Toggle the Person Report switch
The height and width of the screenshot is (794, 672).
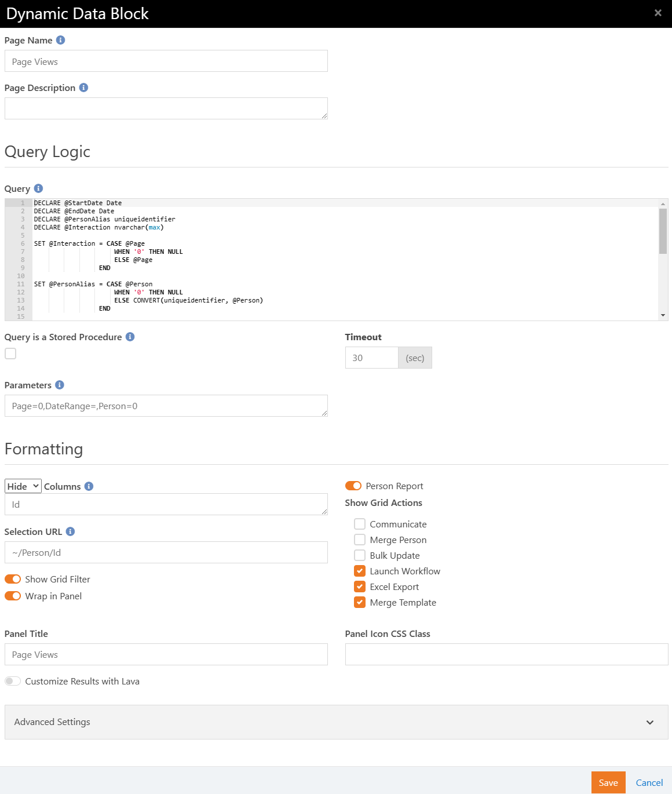click(x=353, y=486)
